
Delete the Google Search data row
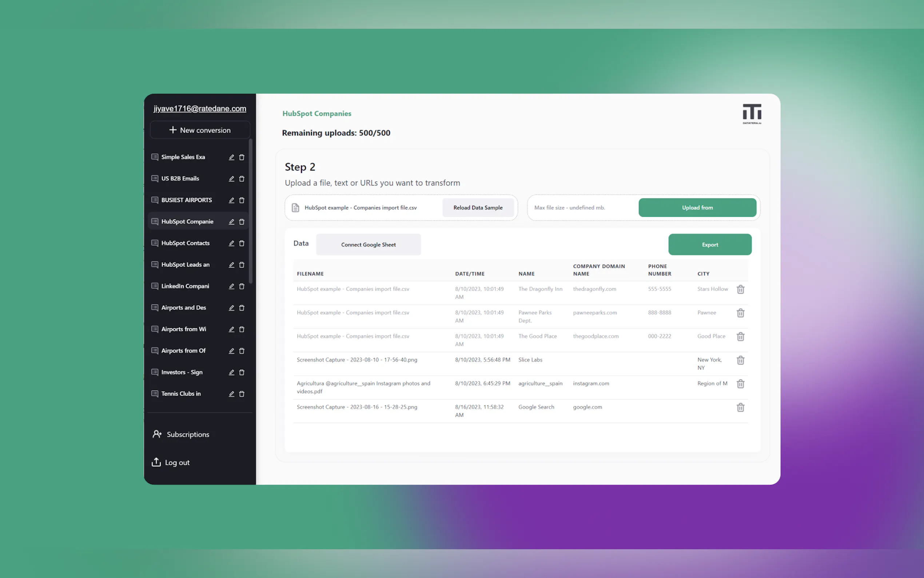point(740,408)
